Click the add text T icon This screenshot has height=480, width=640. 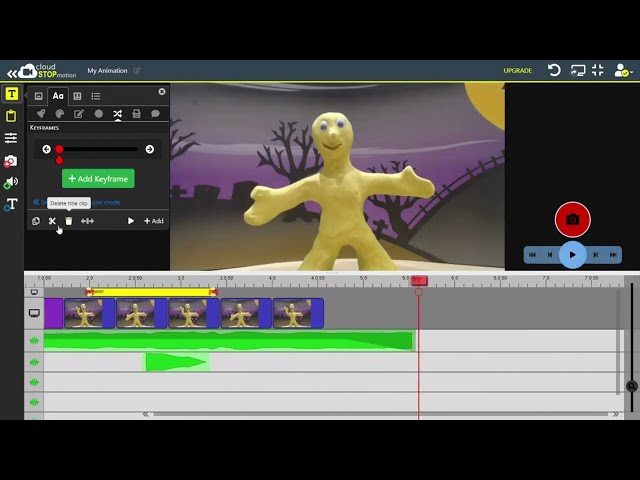(x=11, y=204)
